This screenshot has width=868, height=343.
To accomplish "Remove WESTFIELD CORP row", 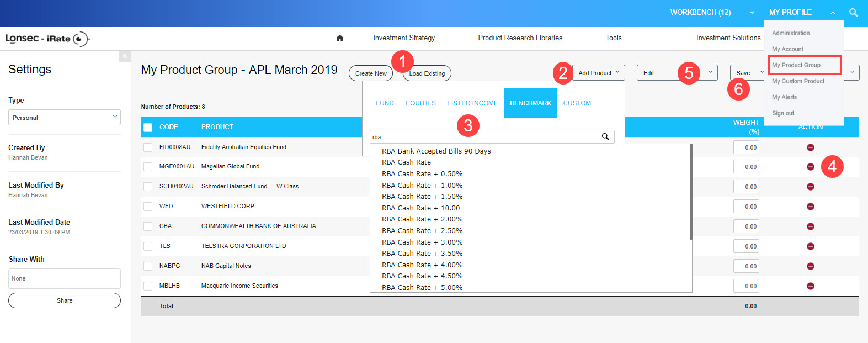I will 811,207.
